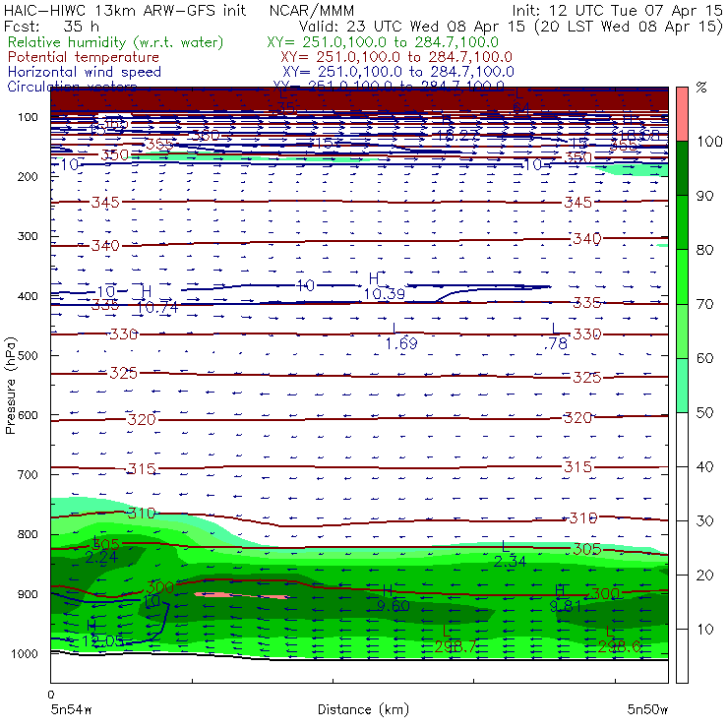This screenshot has height=728, width=728.
Task: Click the wind minimum value '.78'
Action: coord(555,343)
